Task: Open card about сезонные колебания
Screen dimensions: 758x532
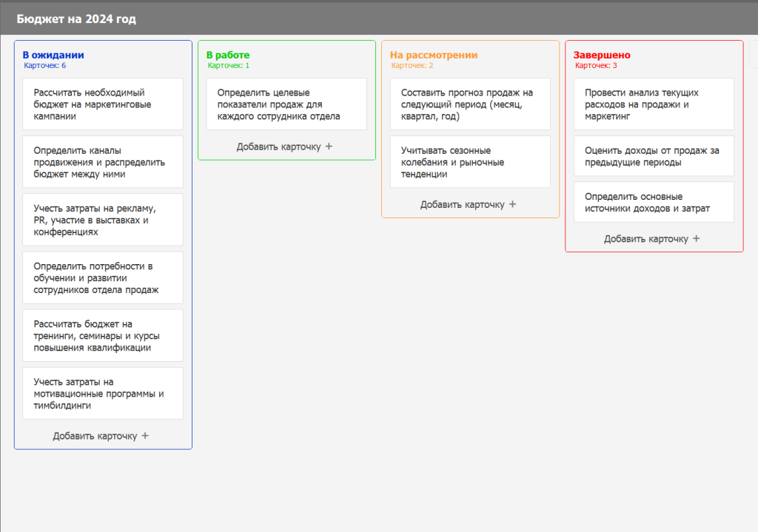Action: pyautogui.click(x=470, y=162)
